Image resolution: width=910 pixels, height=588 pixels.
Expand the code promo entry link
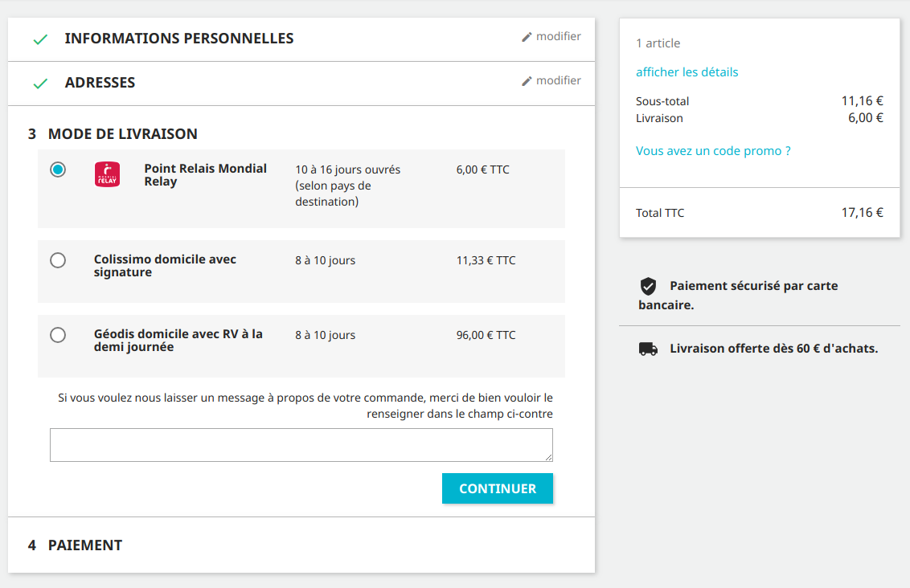click(x=713, y=151)
